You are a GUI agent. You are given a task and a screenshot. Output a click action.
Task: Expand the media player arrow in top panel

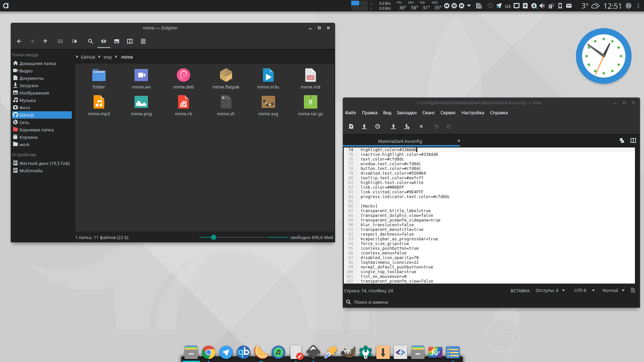click(469, 6)
